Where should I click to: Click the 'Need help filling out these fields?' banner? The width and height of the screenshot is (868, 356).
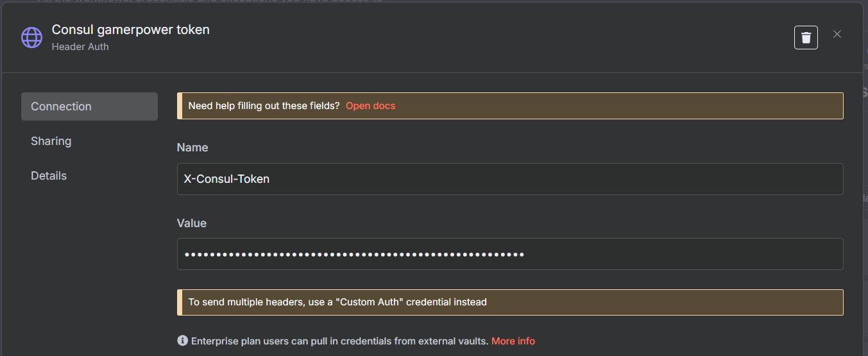[264, 106]
